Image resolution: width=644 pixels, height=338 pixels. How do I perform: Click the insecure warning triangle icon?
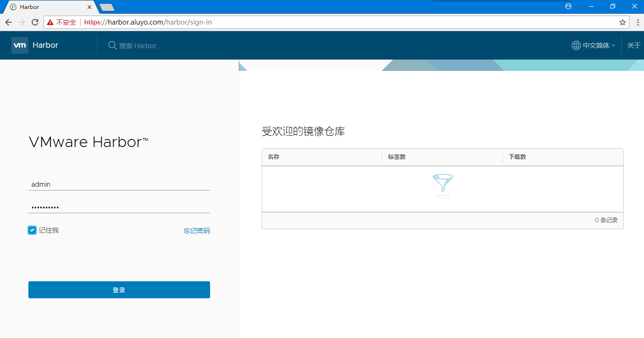(x=50, y=22)
